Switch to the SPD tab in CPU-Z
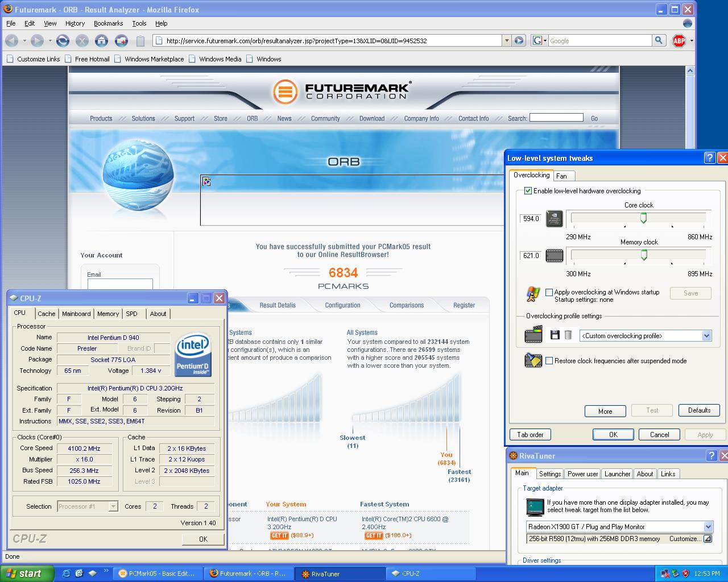This screenshot has height=582, width=728. (x=131, y=314)
